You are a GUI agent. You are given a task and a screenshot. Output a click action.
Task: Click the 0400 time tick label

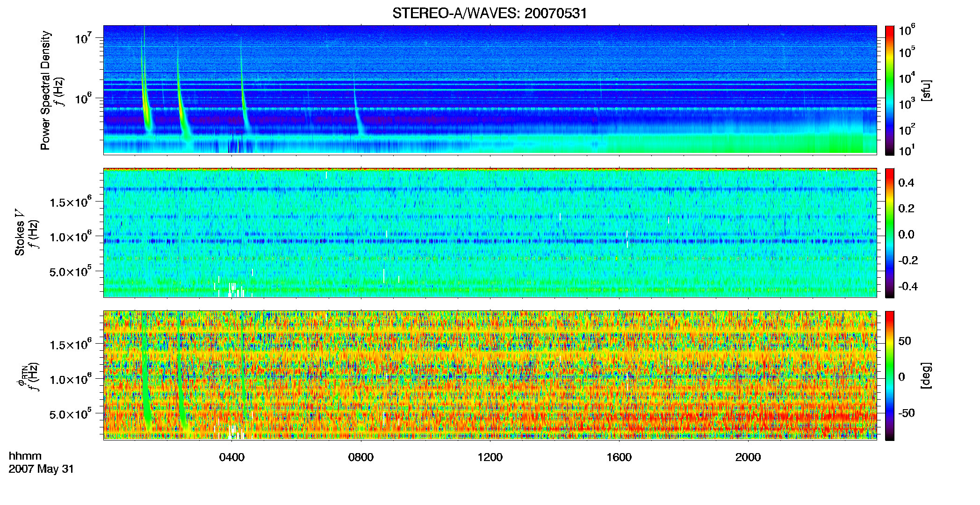point(232,457)
